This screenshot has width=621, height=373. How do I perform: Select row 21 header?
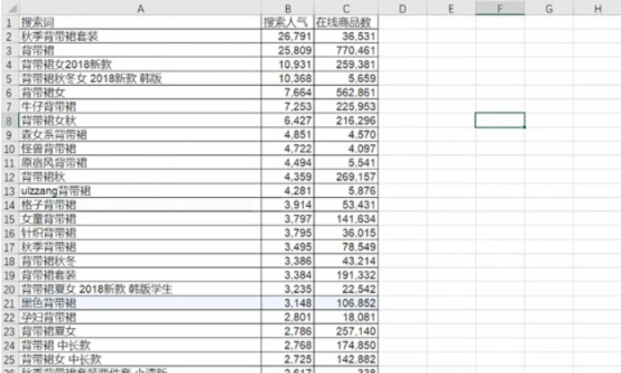(10, 304)
